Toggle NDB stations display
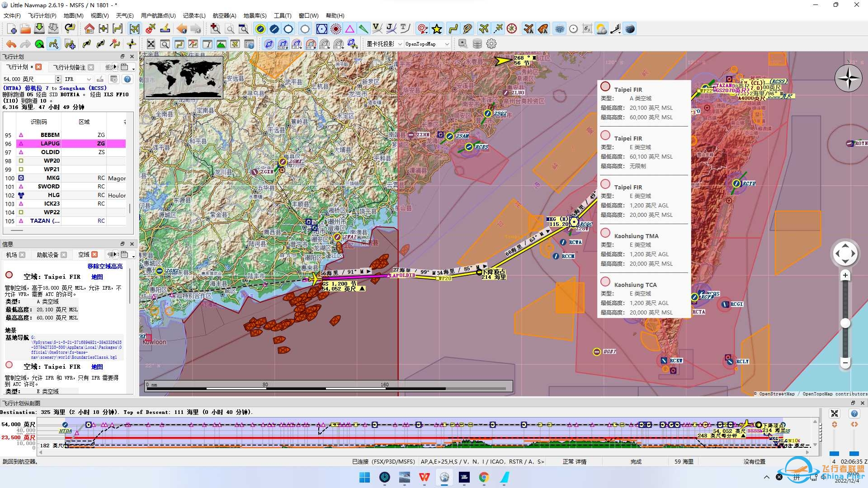This screenshot has width=868, height=488. (336, 29)
